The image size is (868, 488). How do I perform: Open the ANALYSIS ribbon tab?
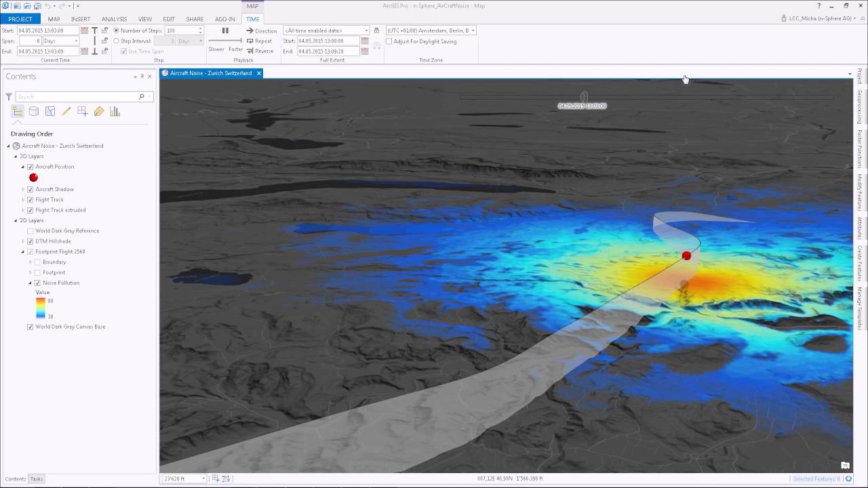114,19
